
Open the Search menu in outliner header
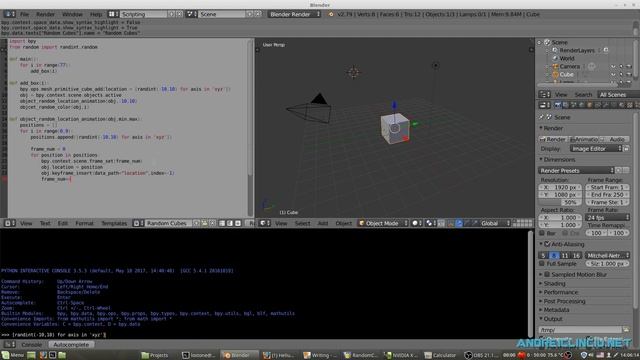pos(583,95)
